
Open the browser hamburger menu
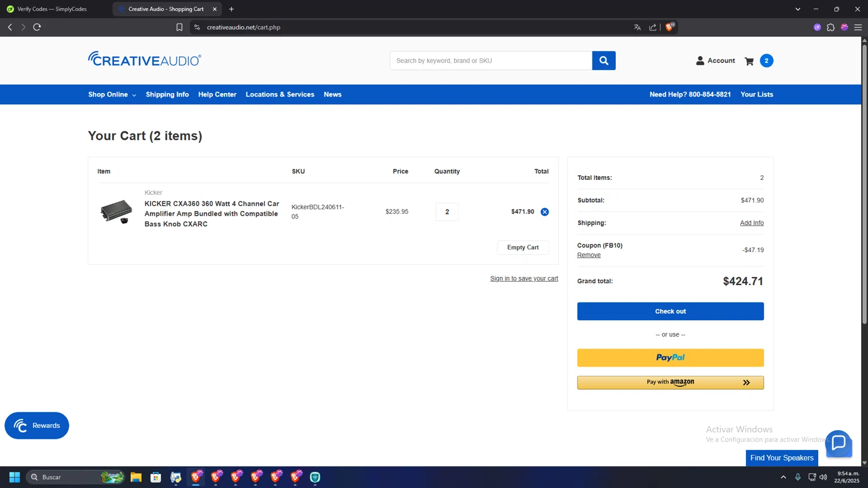[x=858, y=27]
